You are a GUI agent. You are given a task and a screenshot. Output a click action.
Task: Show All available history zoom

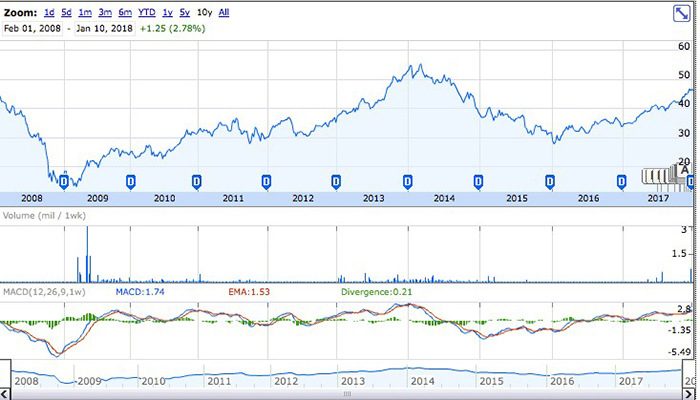[223, 12]
